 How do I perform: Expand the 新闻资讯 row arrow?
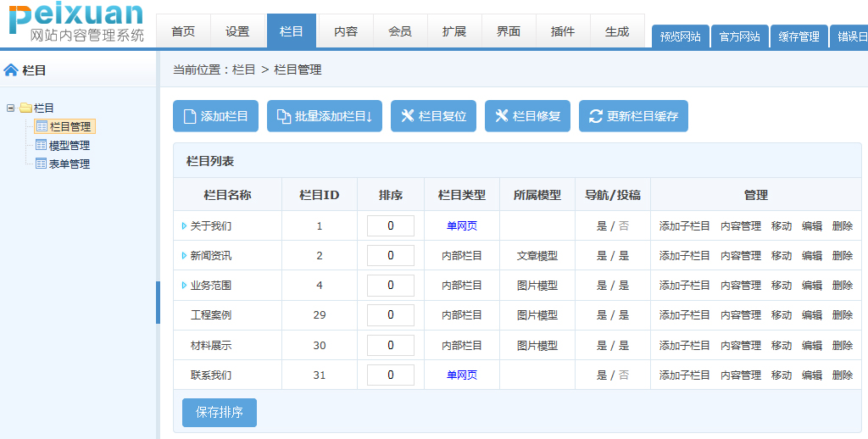(184, 256)
